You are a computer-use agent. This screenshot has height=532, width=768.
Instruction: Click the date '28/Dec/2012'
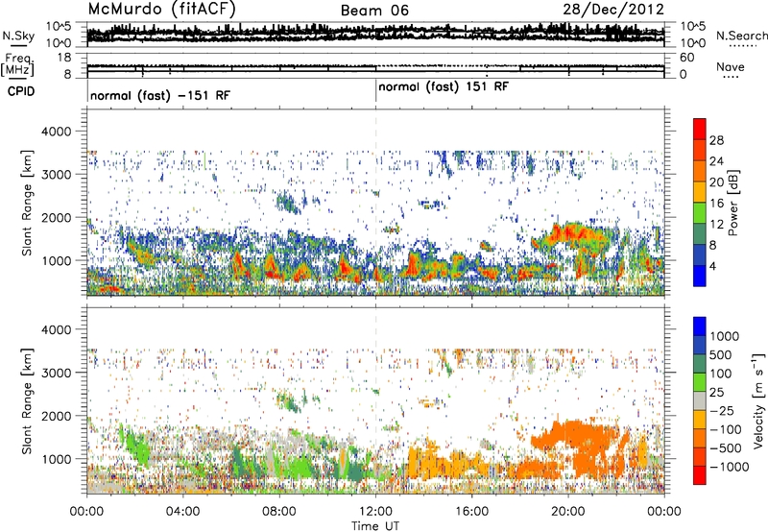pyautogui.click(x=613, y=10)
